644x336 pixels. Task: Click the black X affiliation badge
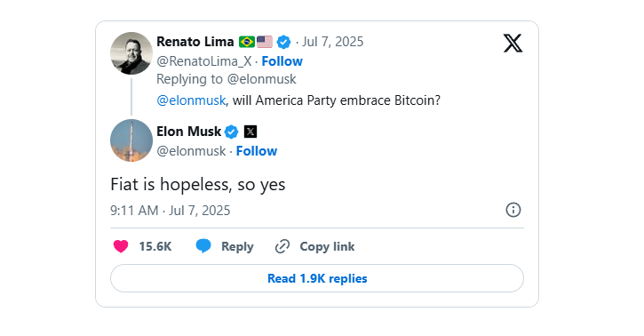pos(250,132)
